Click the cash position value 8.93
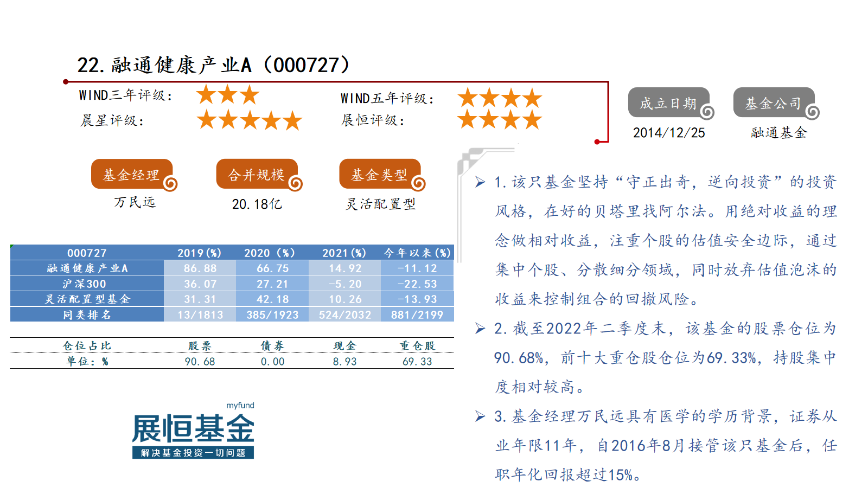Screen dimensions: 868x488 point(344,361)
